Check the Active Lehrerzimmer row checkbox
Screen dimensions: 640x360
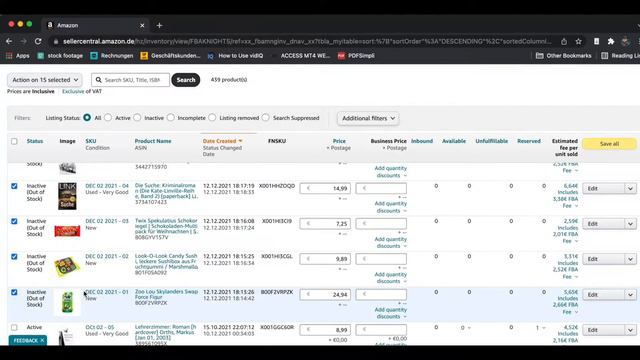[x=14, y=327]
